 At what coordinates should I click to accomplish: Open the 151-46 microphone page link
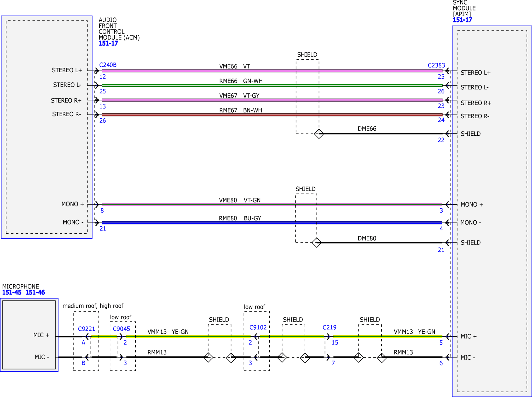(35, 292)
